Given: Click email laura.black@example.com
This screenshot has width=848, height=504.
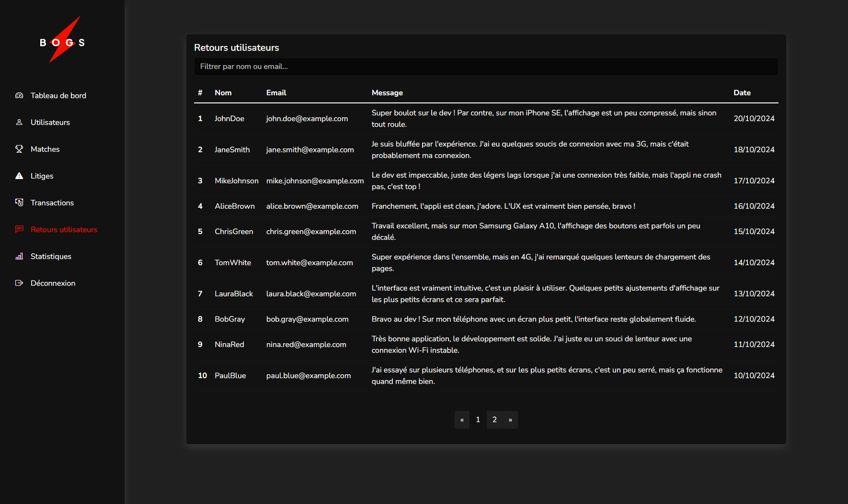Looking at the screenshot, I should [x=311, y=294].
